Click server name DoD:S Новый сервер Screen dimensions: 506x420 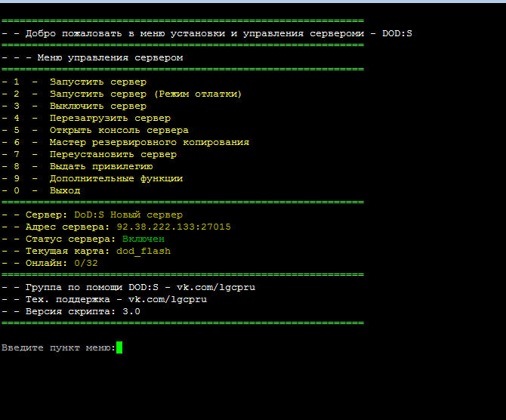128,215
